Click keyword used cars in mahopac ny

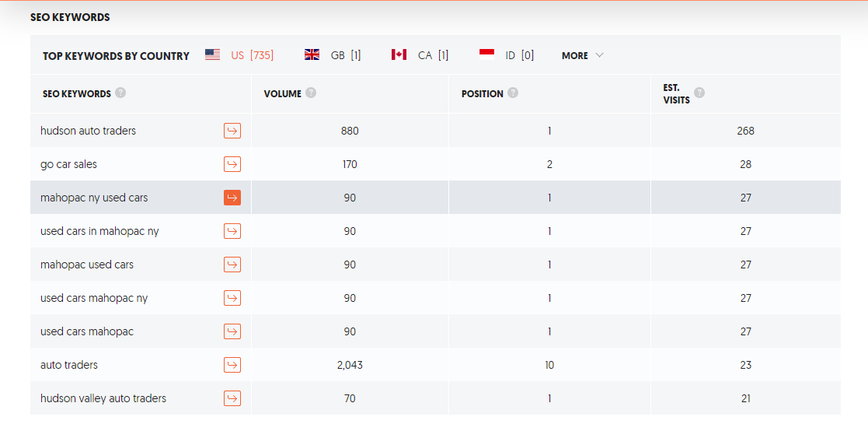pos(99,231)
